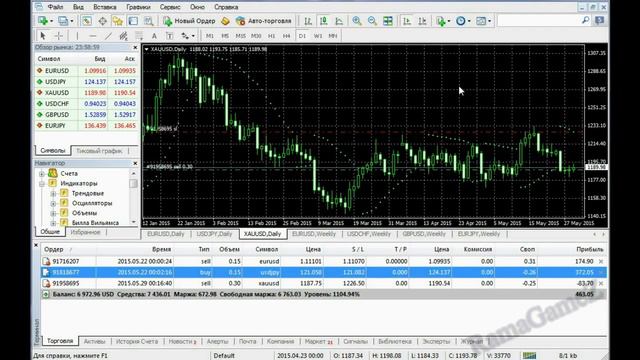Select the trendline tool
This screenshot has height=360, width=640.
pos(108,36)
